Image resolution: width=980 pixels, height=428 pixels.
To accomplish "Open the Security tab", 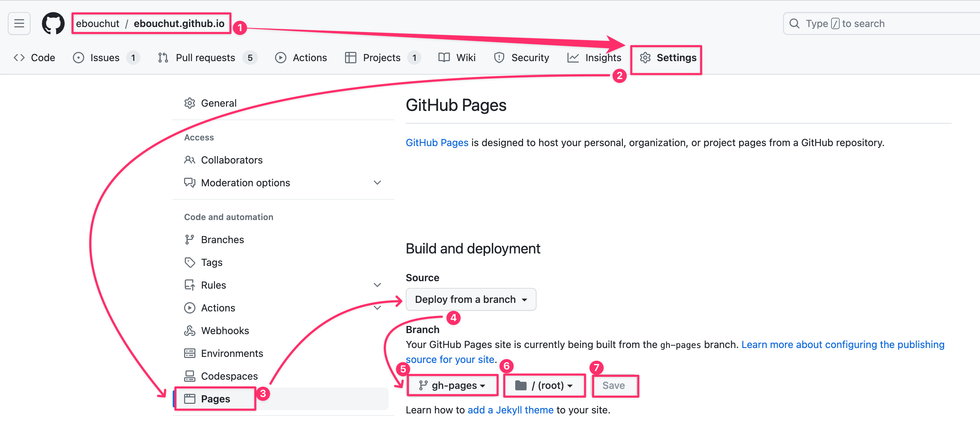I will click(x=522, y=58).
